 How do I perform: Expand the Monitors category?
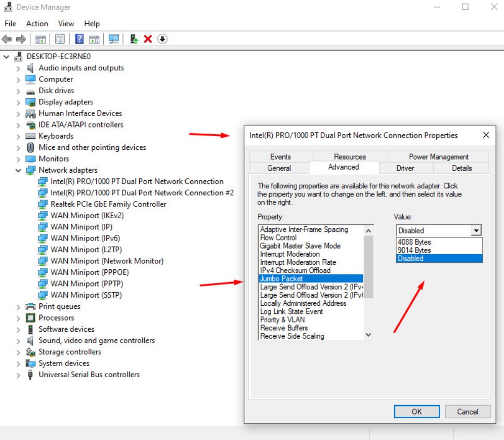[x=18, y=159]
